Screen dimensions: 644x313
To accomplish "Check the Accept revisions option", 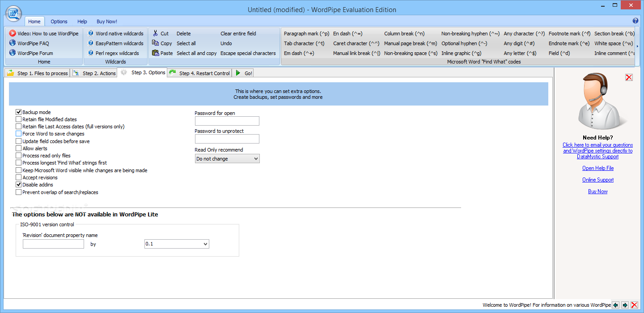I will coord(18,178).
